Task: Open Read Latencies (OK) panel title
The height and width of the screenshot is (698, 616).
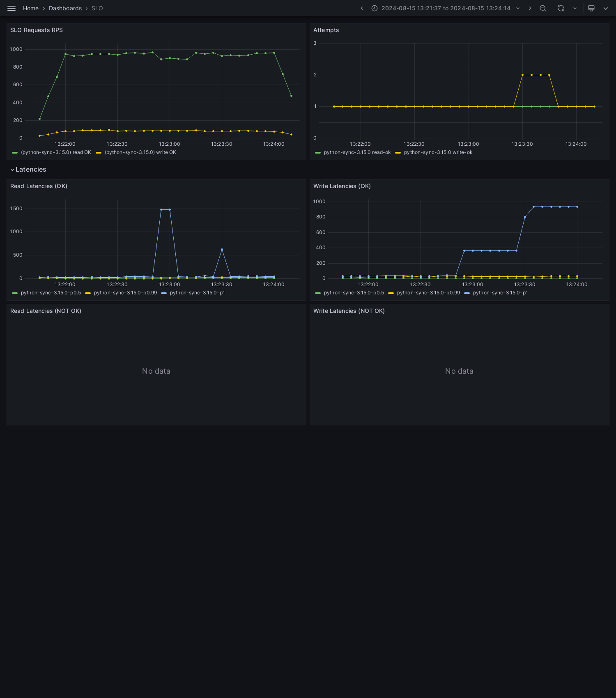Action: [x=39, y=186]
